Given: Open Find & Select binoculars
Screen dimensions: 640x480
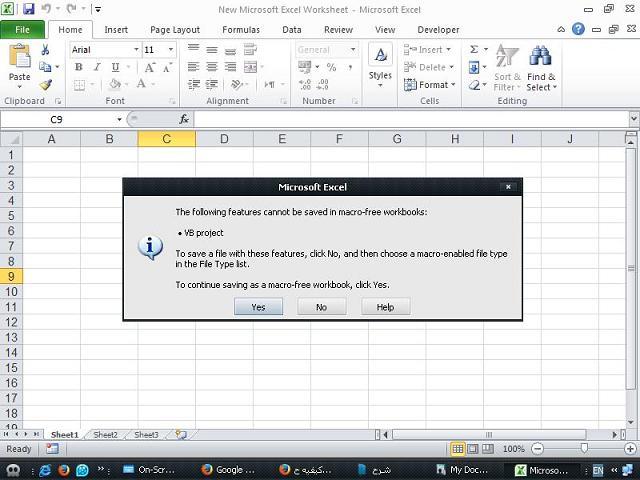Looking at the screenshot, I should (540, 69).
